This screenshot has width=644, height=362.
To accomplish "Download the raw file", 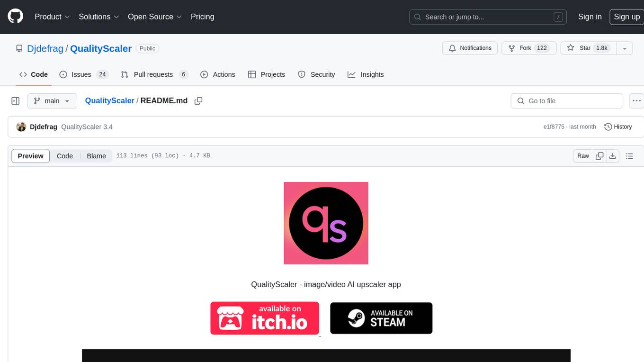I will pyautogui.click(x=613, y=156).
